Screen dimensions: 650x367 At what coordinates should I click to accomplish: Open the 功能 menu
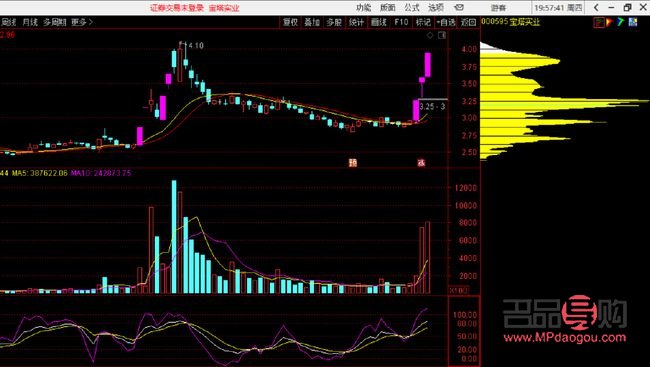364,7
